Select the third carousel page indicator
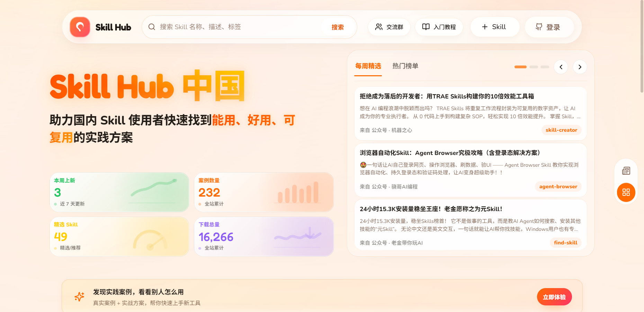 point(545,67)
